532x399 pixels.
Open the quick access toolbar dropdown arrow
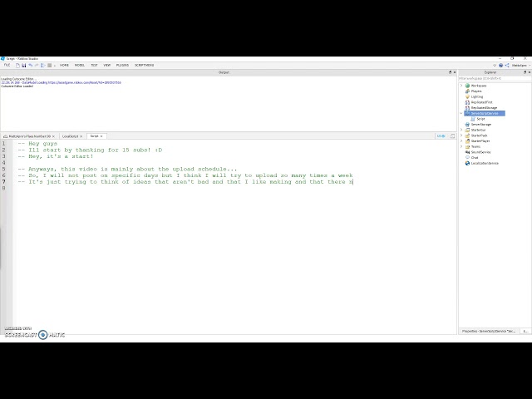[x=55, y=66]
